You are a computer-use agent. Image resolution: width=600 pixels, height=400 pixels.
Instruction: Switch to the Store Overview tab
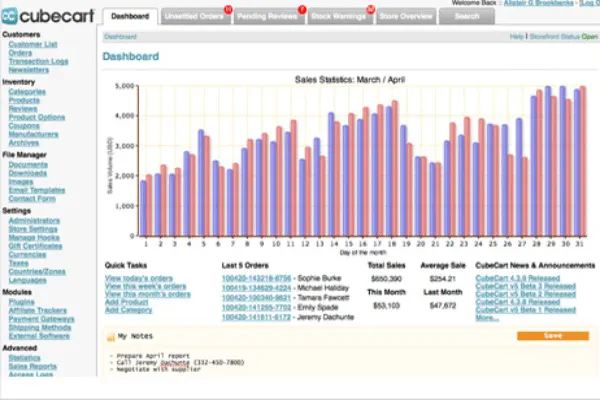click(407, 17)
